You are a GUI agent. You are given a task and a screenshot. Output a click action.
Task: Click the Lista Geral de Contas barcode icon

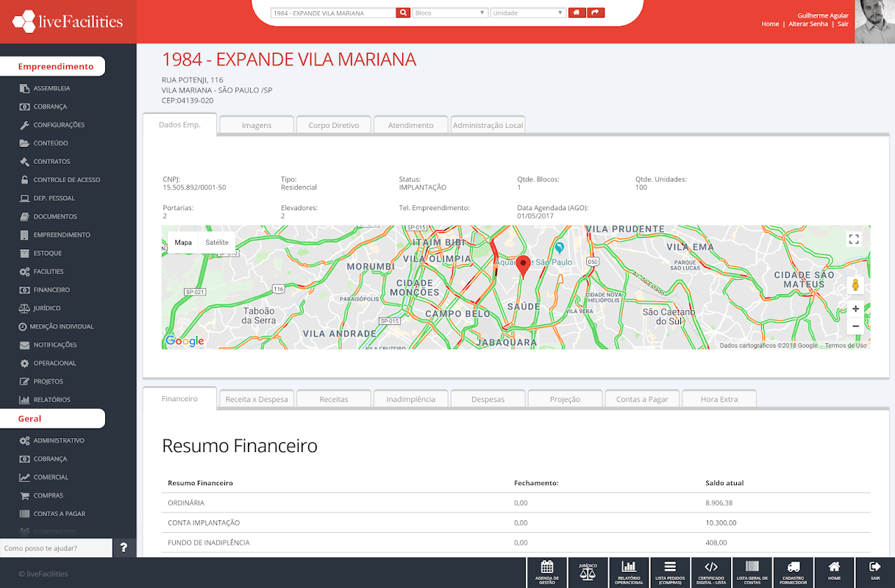tap(752, 567)
